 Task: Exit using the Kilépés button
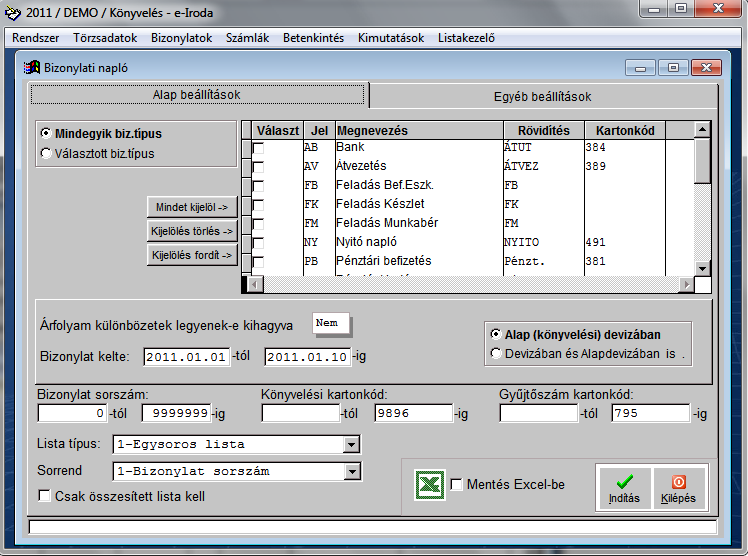click(x=679, y=488)
